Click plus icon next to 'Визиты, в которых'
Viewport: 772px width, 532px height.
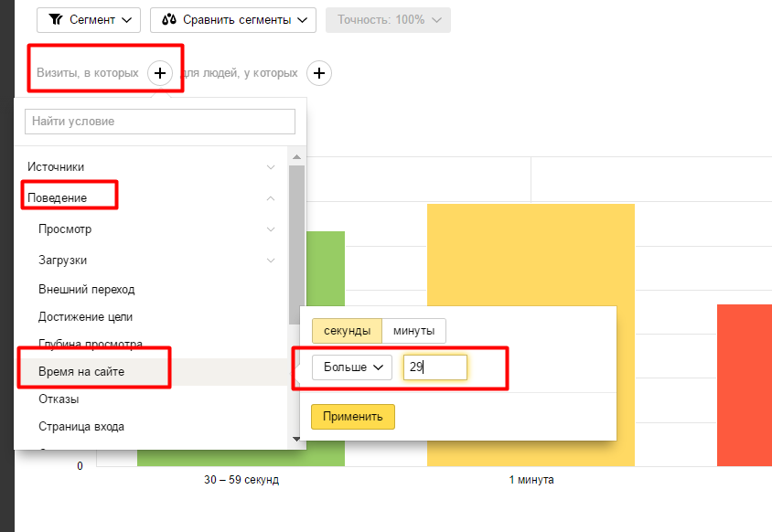pyautogui.click(x=159, y=73)
